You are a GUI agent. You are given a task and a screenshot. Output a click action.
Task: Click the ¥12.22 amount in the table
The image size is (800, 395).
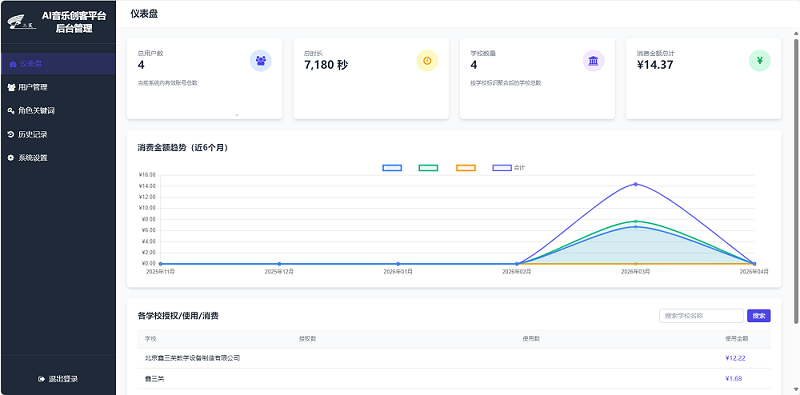[734, 358]
